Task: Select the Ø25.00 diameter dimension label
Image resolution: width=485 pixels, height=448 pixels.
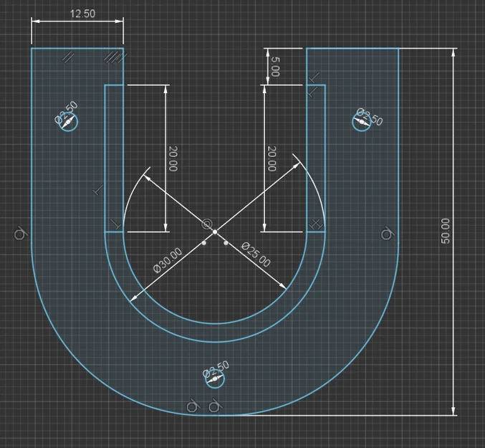Action: point(256,254)
